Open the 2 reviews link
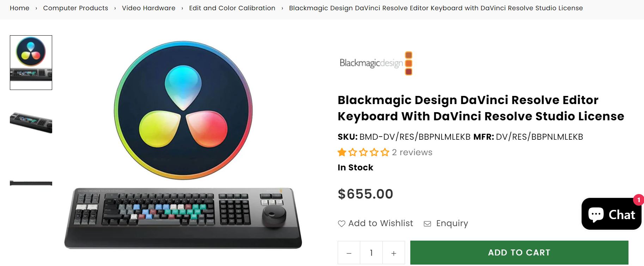This screenshot has width=644, height=266. (412, 152)
